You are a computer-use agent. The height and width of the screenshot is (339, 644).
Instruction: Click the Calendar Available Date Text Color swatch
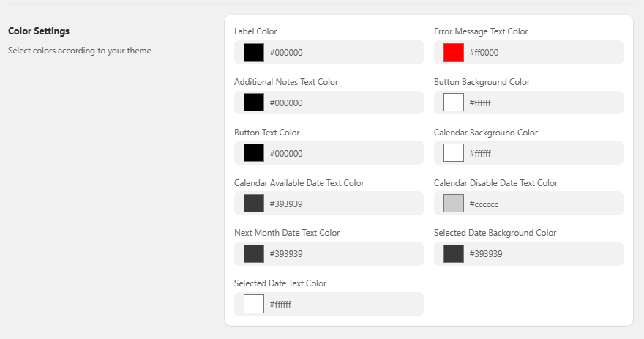click(x=253, y=204)
